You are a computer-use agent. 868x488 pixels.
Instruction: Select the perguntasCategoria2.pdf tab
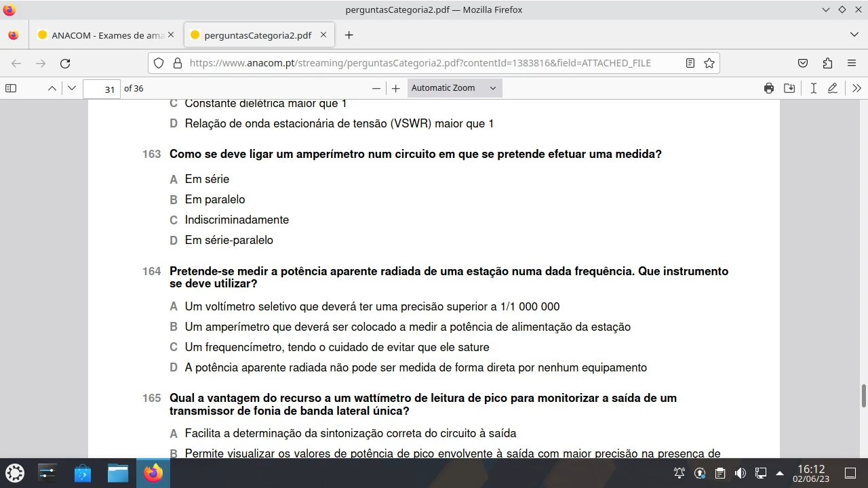[259, 35]
